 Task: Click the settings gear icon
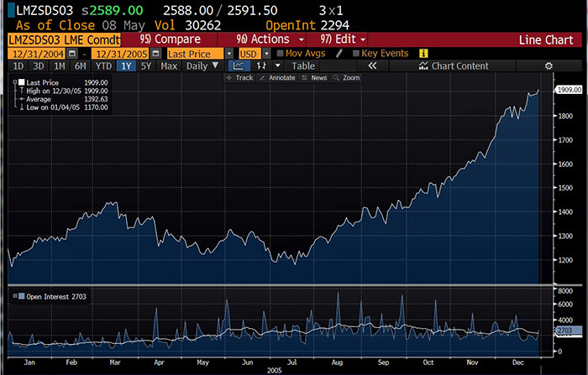pos(549,65)
